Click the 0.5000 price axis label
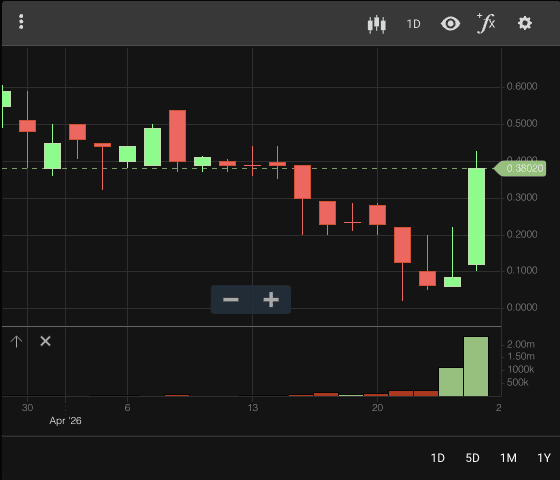This screenshot has height=480, width=560. tap(522, 124)
